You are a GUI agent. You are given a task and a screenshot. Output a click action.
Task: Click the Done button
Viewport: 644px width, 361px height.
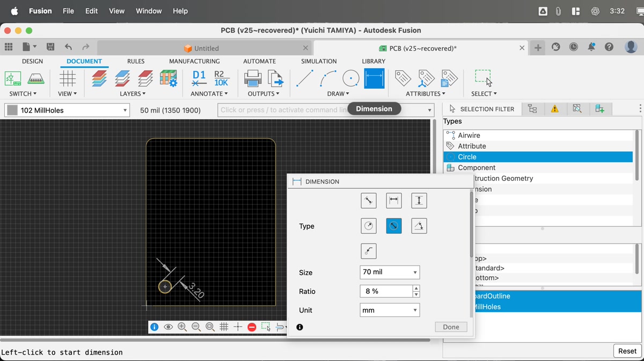pyautogui.click(x=451, y=327)
